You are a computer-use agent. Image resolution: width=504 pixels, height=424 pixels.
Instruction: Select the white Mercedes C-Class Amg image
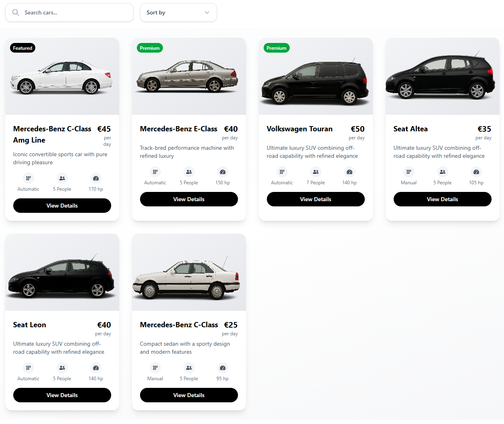coord(62,77)
